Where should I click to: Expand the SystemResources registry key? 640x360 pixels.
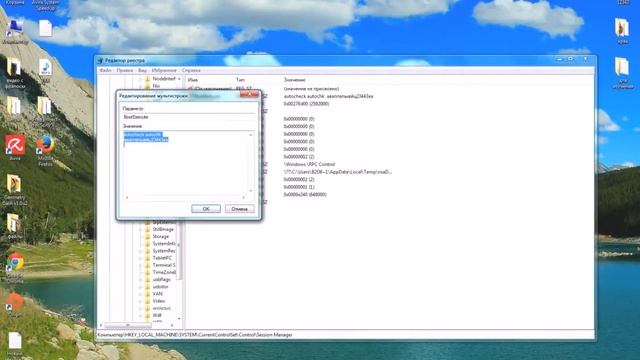coord(141,251)
